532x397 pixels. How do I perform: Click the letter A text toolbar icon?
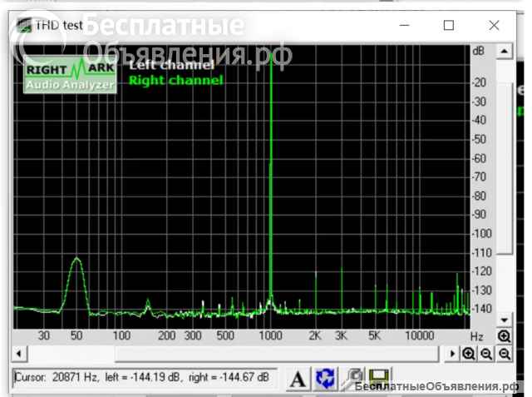pos(299,379)
